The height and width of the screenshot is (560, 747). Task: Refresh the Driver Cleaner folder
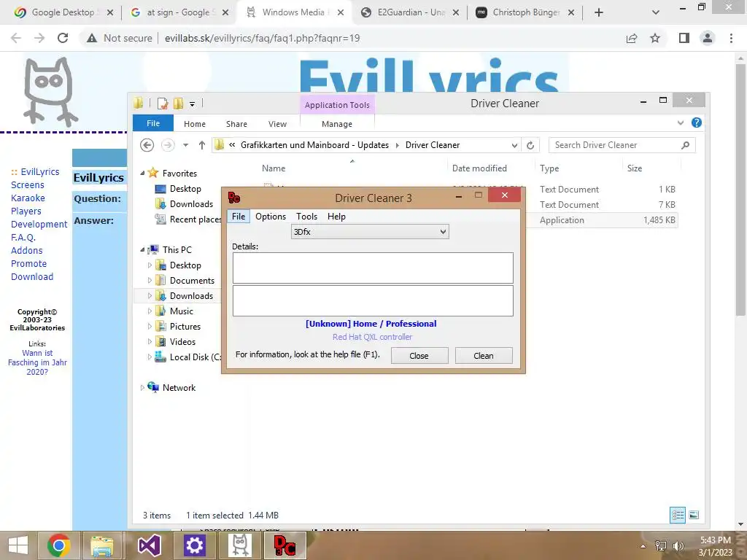click(x=530, y=145)
